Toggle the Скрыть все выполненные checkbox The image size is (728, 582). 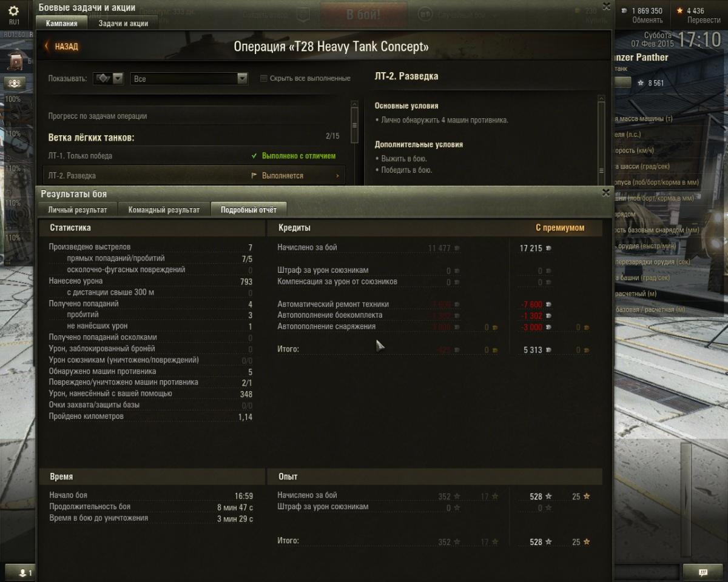[x=263, y=78]
